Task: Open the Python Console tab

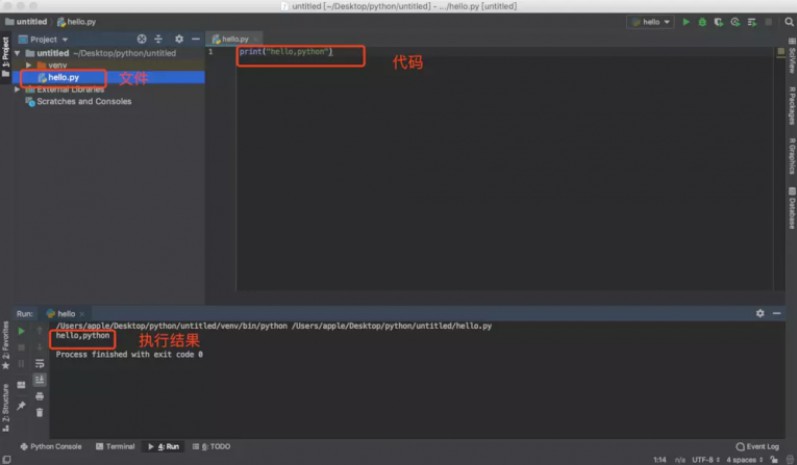Action: [x=51, y=447]
